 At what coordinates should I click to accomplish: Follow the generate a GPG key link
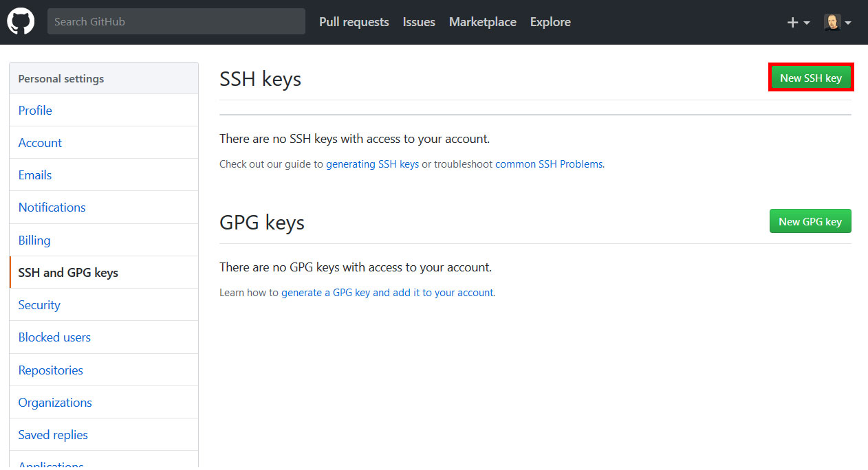(387, 292)
